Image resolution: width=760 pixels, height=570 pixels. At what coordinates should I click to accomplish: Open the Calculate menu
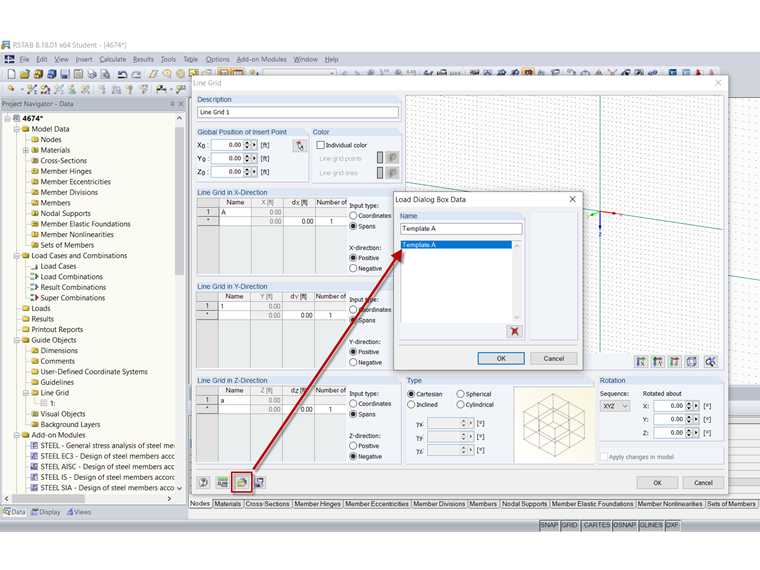coord(112,59)
